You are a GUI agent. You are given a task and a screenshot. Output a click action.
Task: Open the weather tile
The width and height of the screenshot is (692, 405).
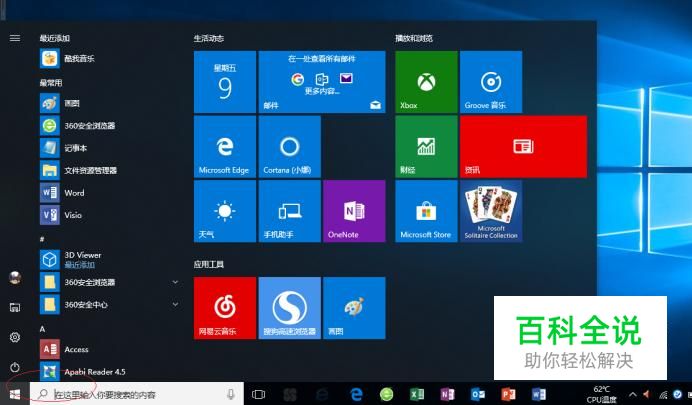tap(224, 211)
